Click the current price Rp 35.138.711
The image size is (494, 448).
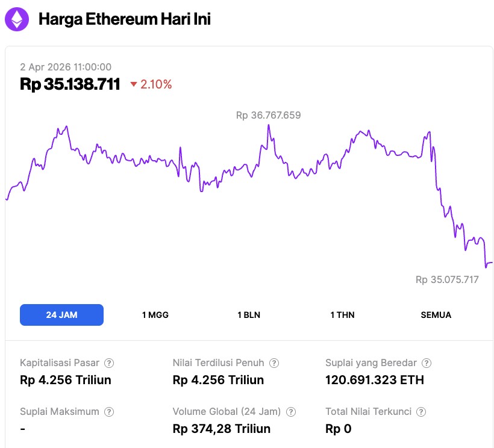[70, 84]
